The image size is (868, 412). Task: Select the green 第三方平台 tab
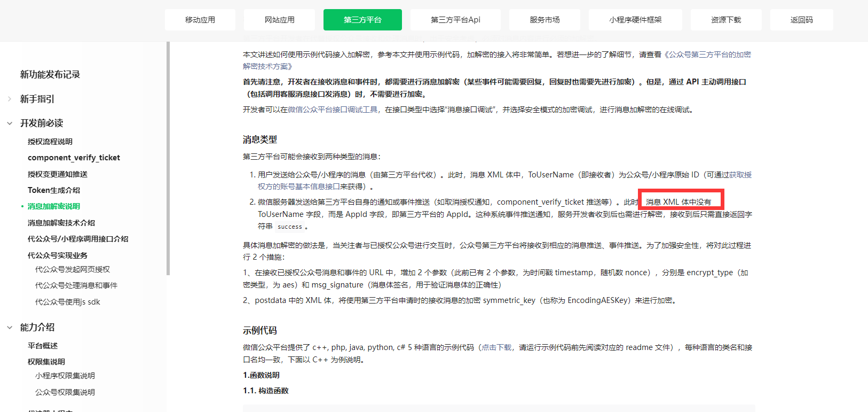[x=362, y=20]
